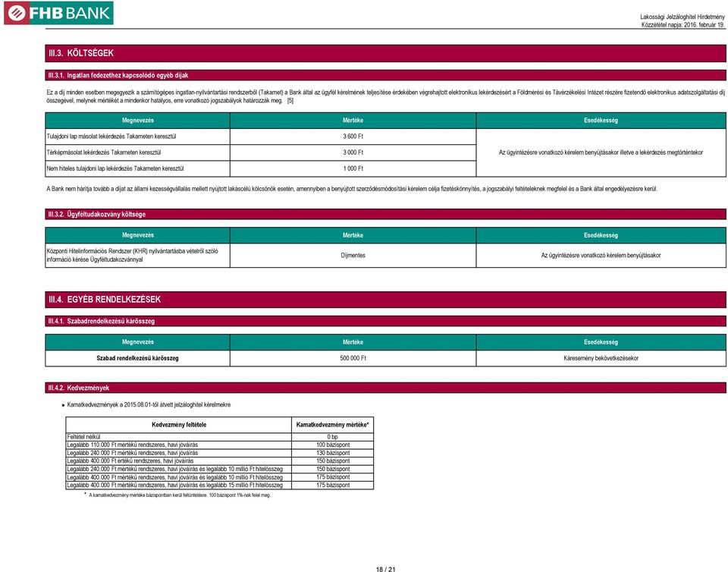Click 400.000 Ft row with 10 millió Ft hitelösszeg
This screenshot has height=572, width=728.
click(179, 477)
